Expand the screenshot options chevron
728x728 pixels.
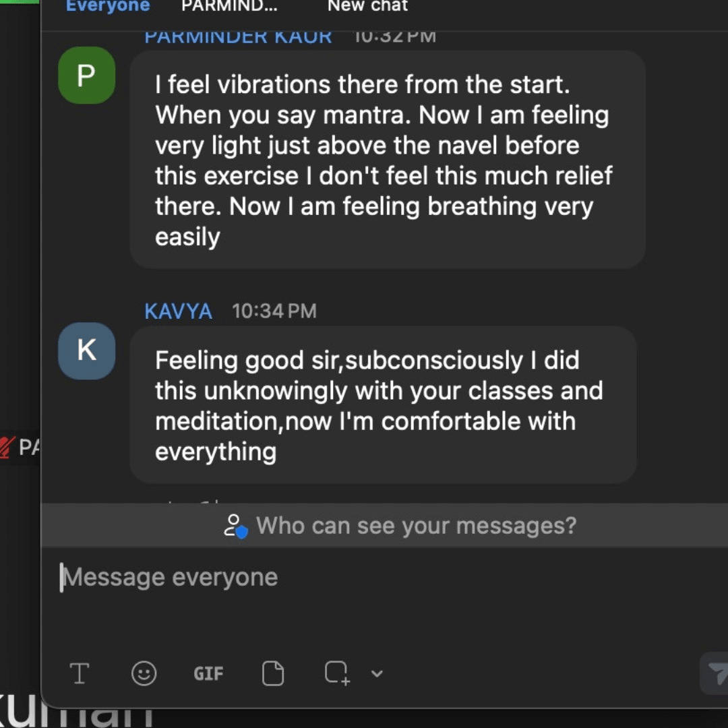pos(377,673)
